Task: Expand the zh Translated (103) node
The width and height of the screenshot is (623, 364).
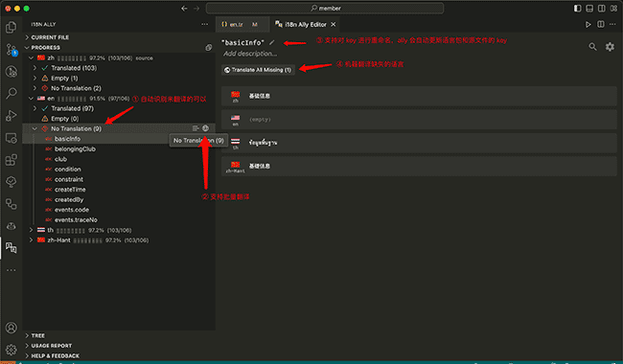Action: [x=35, y=68]
